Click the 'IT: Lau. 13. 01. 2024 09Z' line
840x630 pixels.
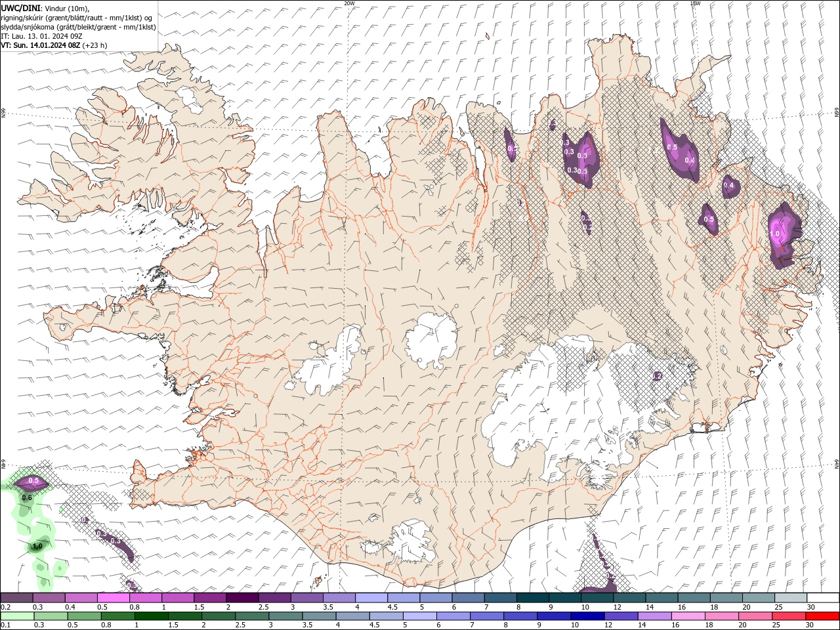click(x=41, y=36)
